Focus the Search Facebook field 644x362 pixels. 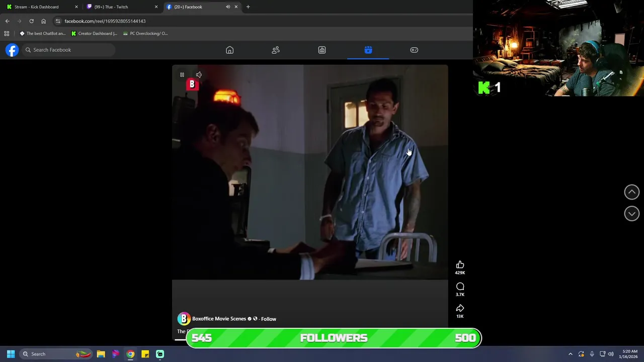coord(69,50)
